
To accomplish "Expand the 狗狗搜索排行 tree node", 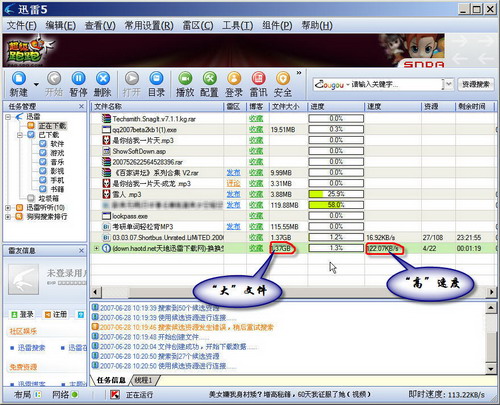I will (8, 217).
